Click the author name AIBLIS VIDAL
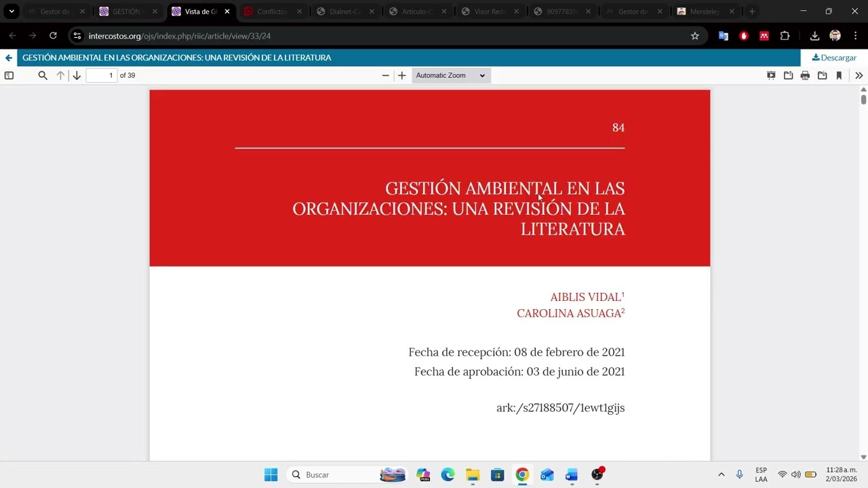Viewport: 868px width, 488px height. click(586, 297)
